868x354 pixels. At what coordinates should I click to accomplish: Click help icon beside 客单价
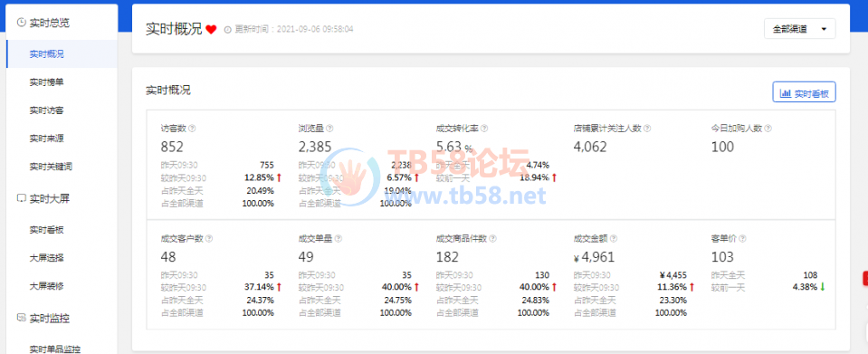coord(742,239)
